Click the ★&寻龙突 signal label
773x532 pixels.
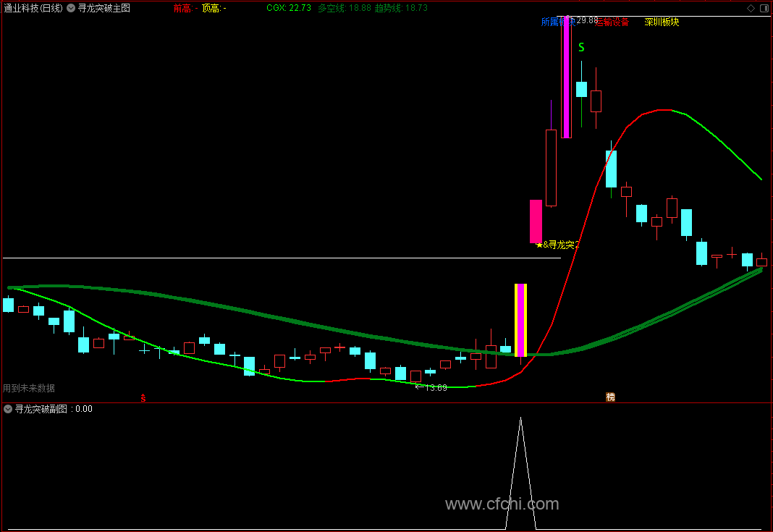click(557, 245)
